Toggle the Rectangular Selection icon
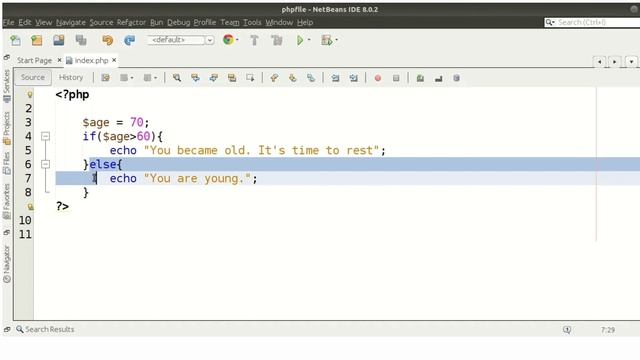This screenshot has height=360, width=640. [250, 78]
